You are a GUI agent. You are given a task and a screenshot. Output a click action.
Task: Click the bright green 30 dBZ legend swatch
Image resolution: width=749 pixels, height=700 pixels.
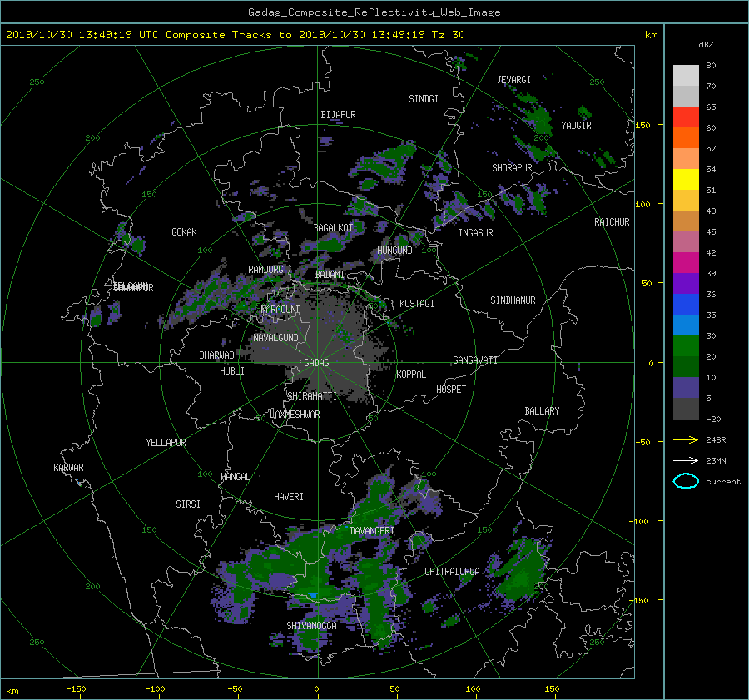coord(686,346)
